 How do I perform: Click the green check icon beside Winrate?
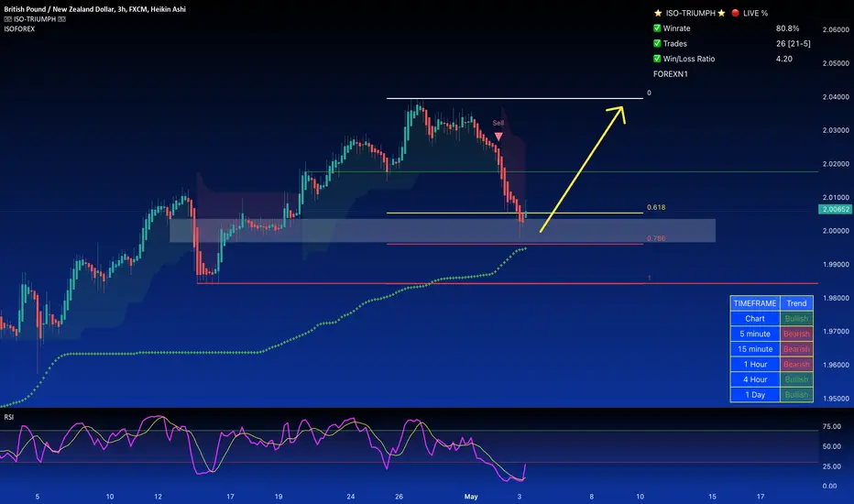pyautogui.click(x=657, y=28)
